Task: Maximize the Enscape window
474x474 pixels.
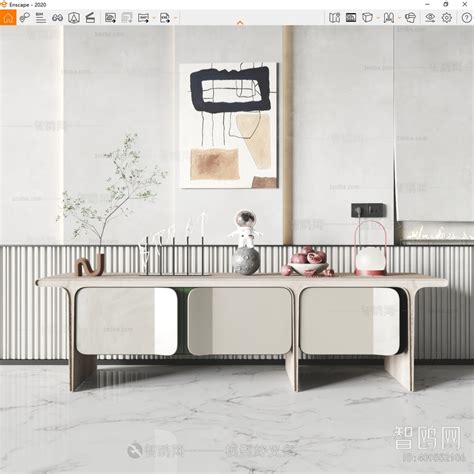Action: click(x=446, y=4)
